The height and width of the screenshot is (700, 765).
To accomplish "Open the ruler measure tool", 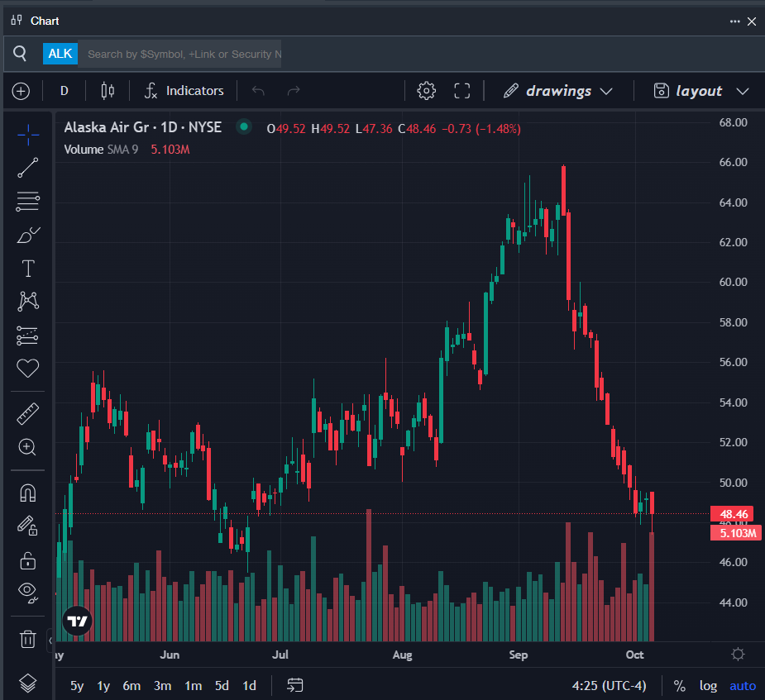I will 27,413.
